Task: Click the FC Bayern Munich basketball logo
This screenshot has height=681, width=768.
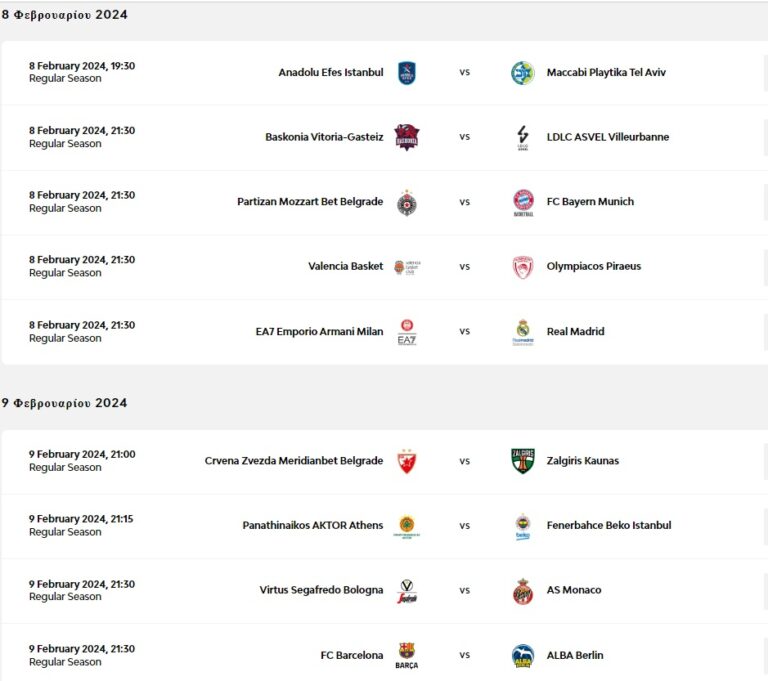Action: tap(523, 202)
